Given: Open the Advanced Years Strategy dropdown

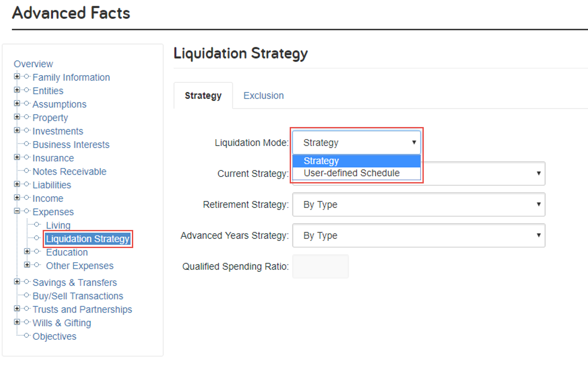Looking at the screenshot, I should click(419, 236).
